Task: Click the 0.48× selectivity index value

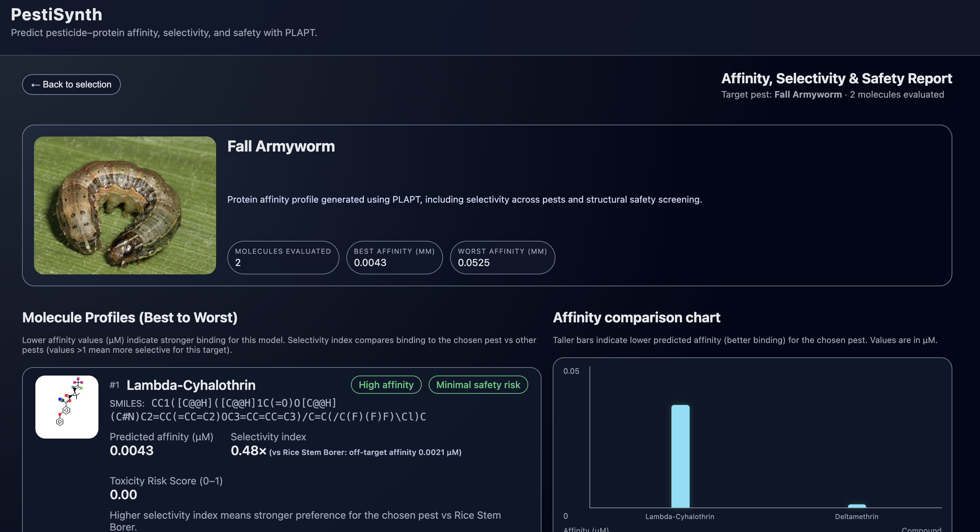Action: tap(248, 450)
